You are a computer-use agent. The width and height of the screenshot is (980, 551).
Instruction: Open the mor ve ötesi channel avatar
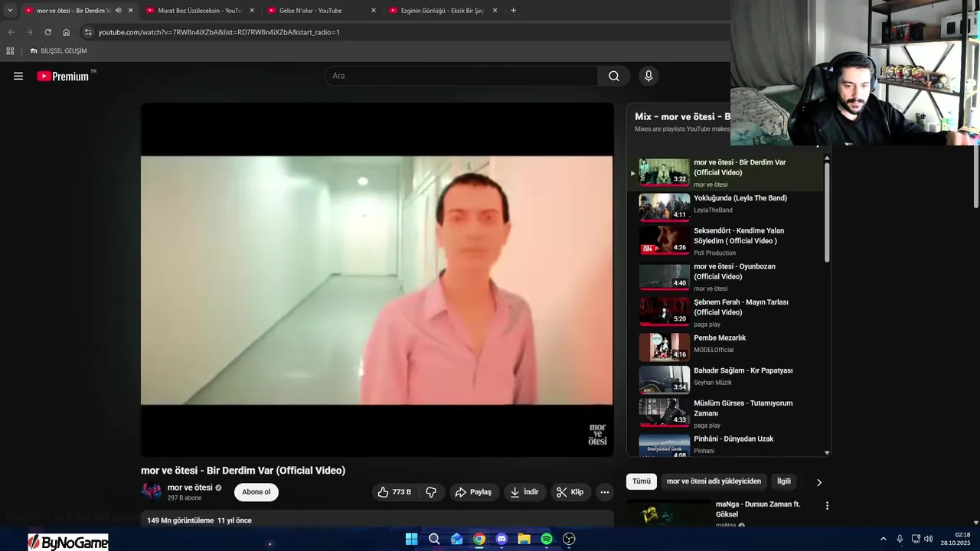[151, 491]
